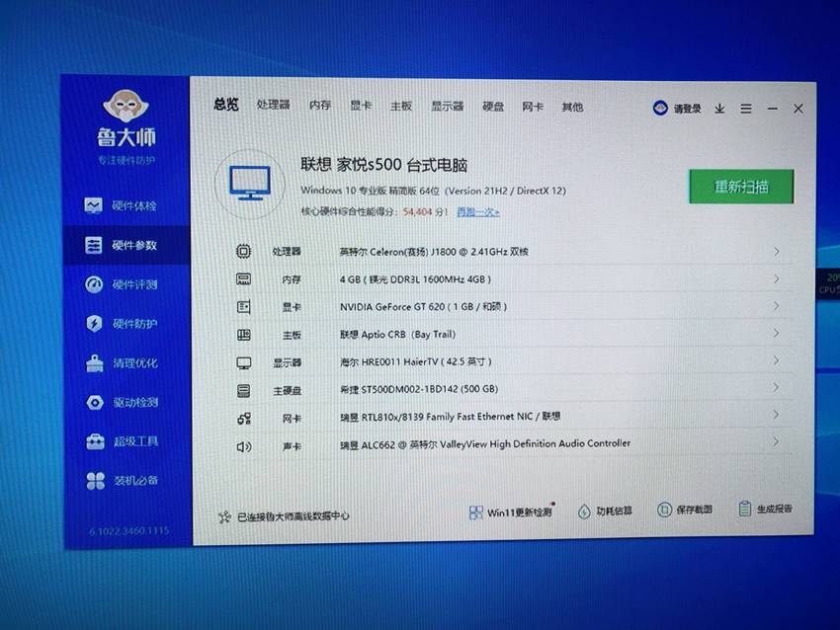840x630 pixels.
Task: Switch to the 处理器 tab
Action: click(273, 105)
